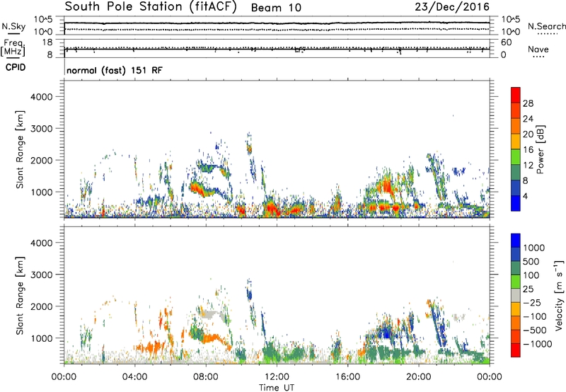The height and width of the screenshot is (392, 566).
Task: Pick the teal 100–500 velocity colorbar swatch
Action: point(516,268)
